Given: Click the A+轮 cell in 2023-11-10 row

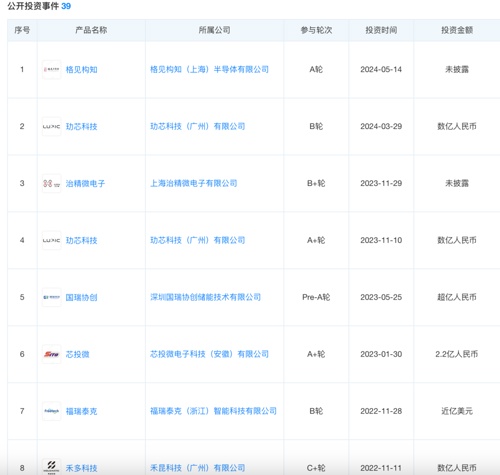Looking at the screenshot, I should (316, 240).
